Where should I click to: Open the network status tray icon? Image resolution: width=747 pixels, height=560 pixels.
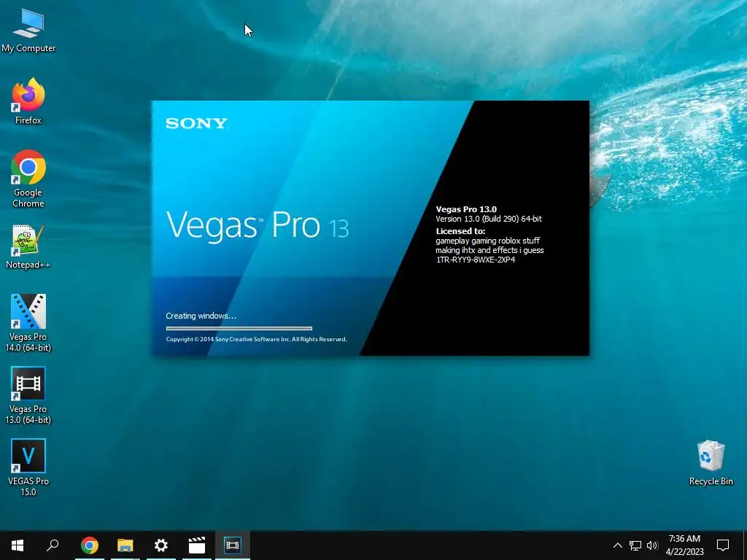click(x=635, y=545)
